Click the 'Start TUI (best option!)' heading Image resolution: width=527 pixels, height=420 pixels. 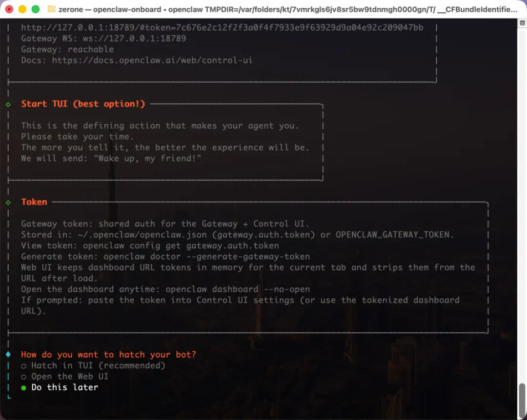click(x=83, y=104)
